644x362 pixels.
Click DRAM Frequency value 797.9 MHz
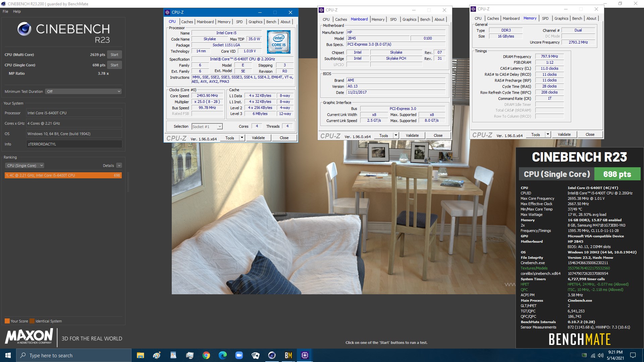click(549, 56)
